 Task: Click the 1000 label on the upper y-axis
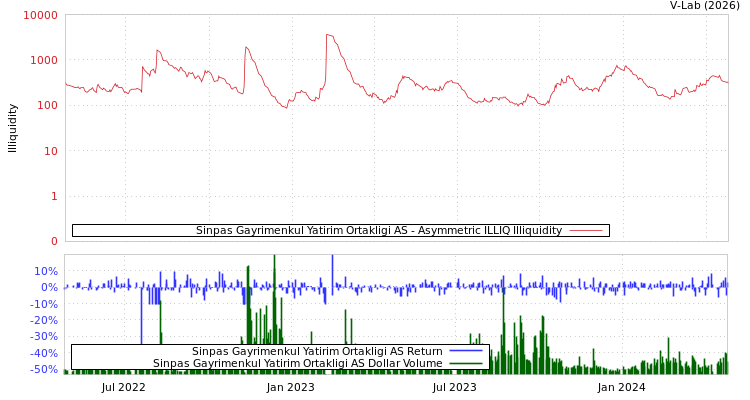tap(43, 60)
